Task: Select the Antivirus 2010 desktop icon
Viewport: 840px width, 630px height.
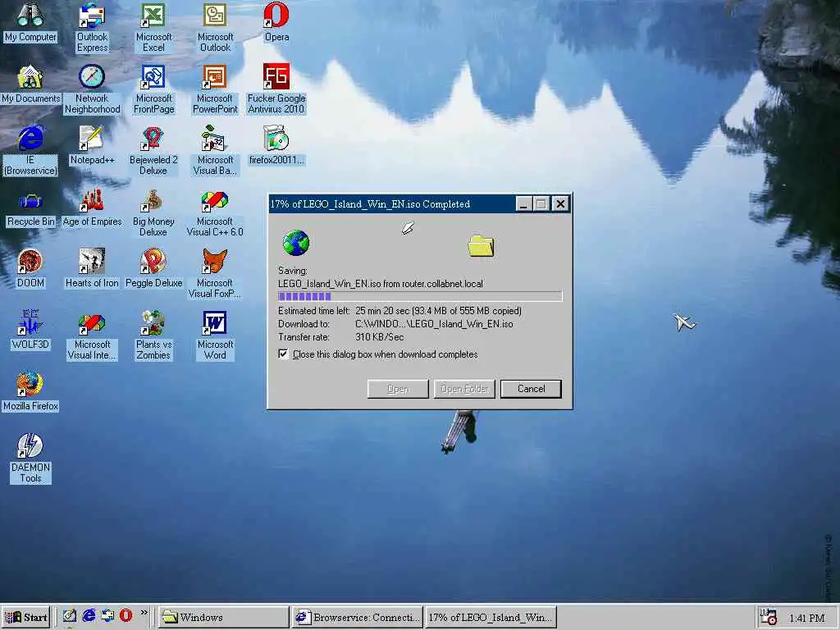Action: (276, 89)
